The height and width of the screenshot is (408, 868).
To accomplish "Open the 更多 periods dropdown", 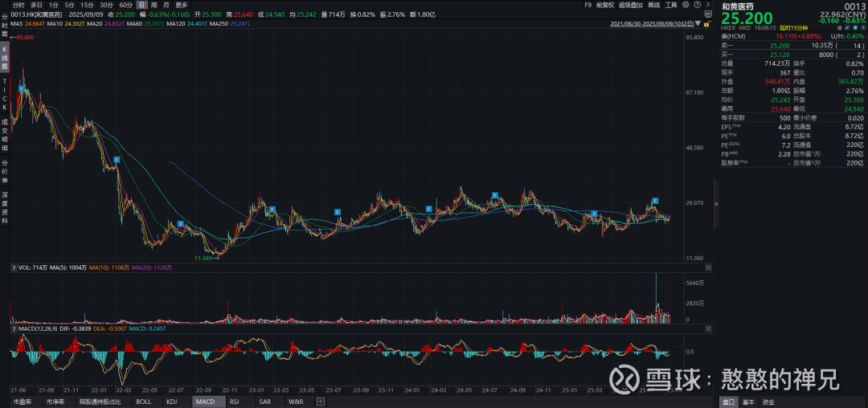I will [182, 5].
